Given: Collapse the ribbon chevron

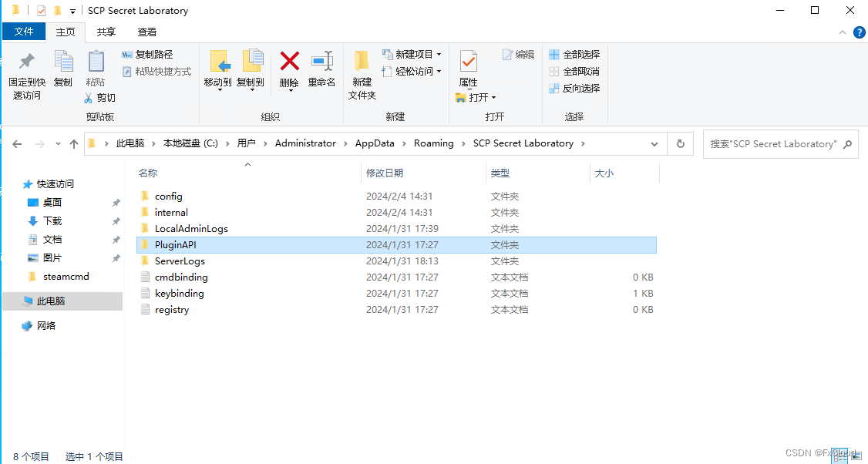Looking at the screenshot, I should 843,32.
